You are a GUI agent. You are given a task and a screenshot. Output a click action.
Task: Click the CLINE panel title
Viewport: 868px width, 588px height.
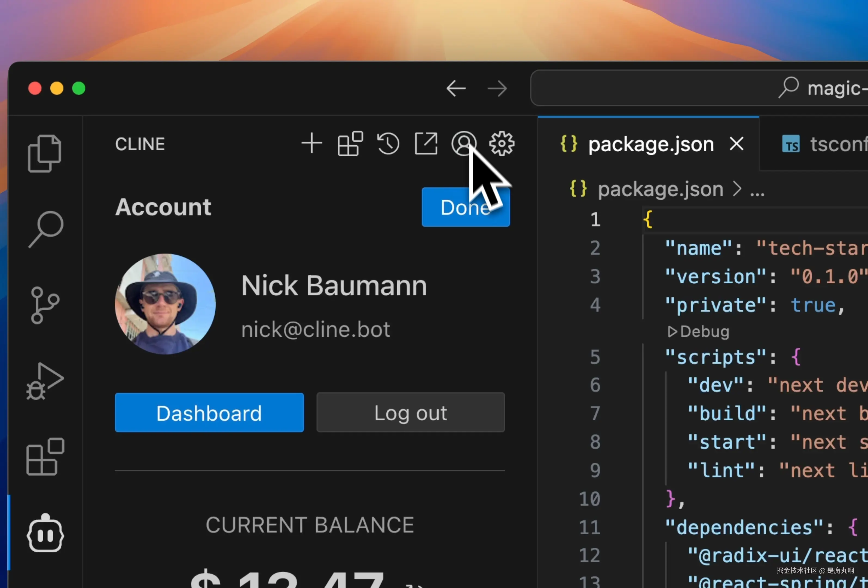pos(140,144)
